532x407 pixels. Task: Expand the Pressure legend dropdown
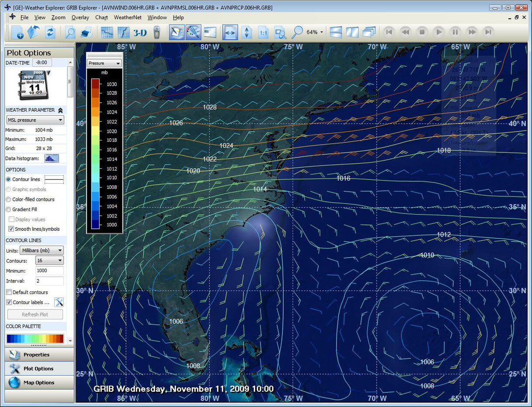(x=104, y=63)
